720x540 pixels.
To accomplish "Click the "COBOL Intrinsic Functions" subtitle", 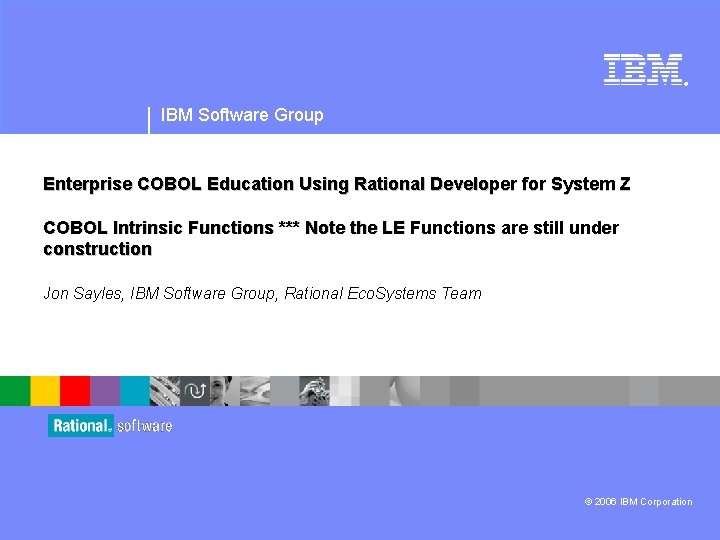I will [331, 238].
